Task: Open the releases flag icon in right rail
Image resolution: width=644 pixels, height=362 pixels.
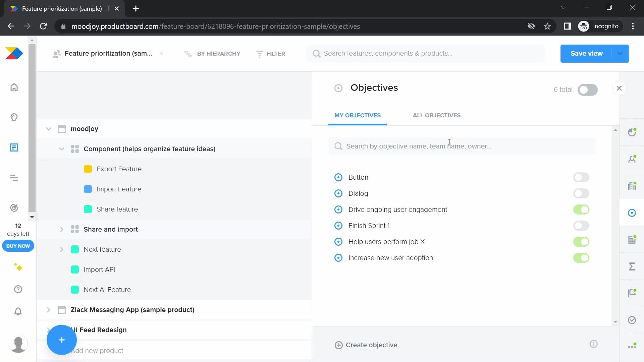Action: tap(632, 293)
